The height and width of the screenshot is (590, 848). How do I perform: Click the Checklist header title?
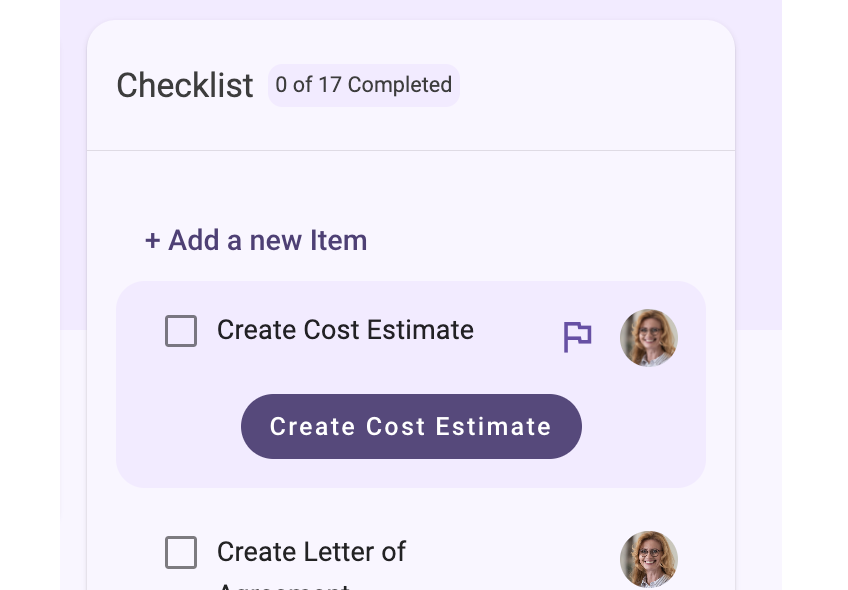click(x=185, y=85)
